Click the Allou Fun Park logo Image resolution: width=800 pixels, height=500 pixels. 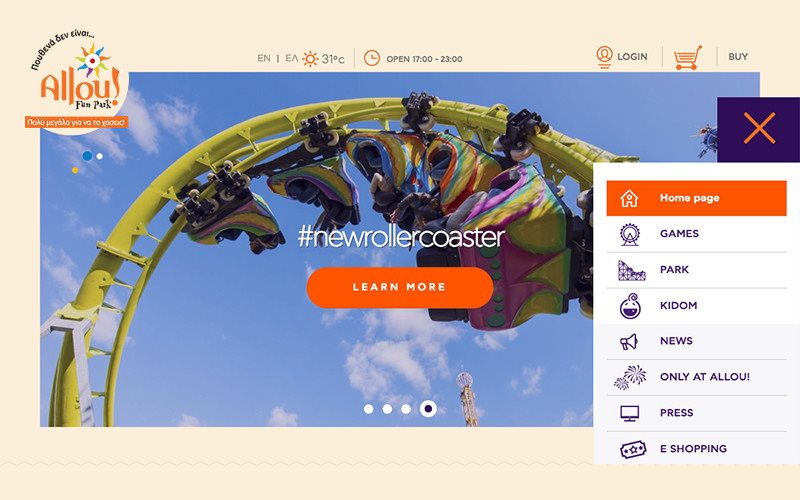coord(77,81)
